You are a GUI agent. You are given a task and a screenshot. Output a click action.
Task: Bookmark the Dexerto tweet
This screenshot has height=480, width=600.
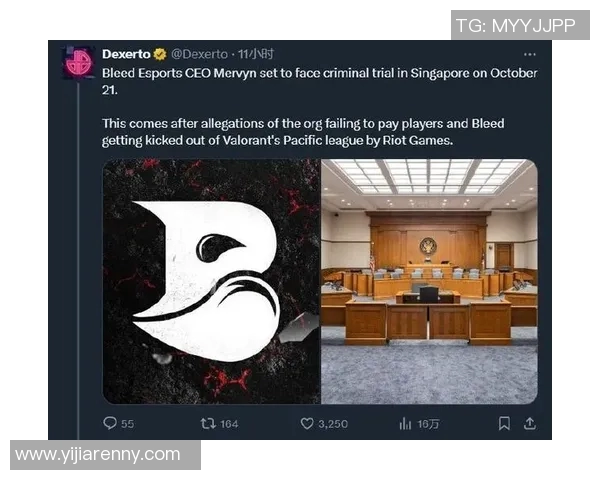[504, 423]
